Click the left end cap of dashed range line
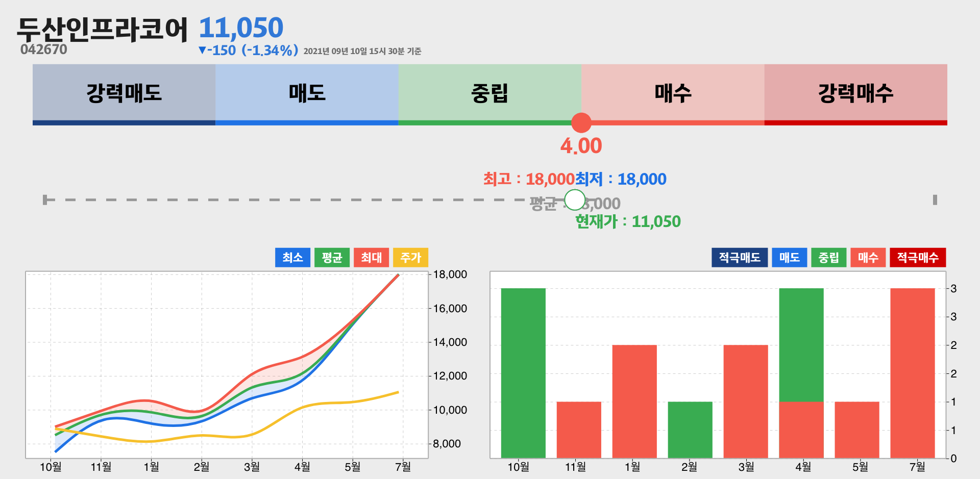This screenshot has height=479, width=980. (45, 200)
